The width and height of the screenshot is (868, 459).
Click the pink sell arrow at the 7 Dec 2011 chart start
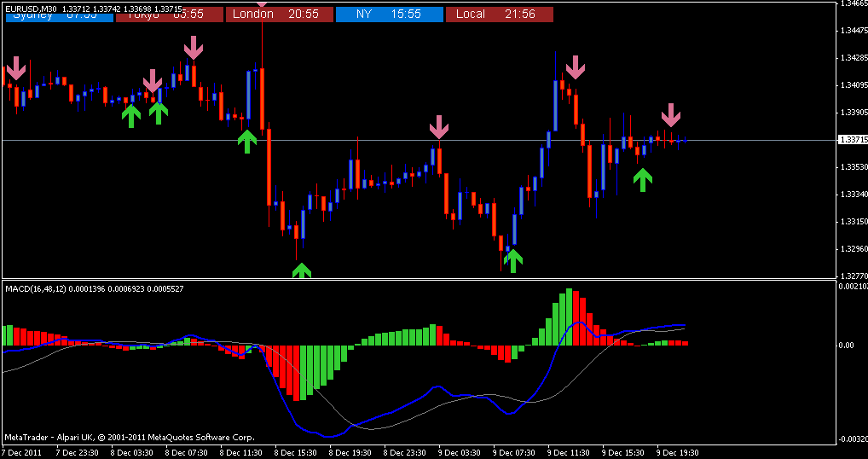(16, 67)
